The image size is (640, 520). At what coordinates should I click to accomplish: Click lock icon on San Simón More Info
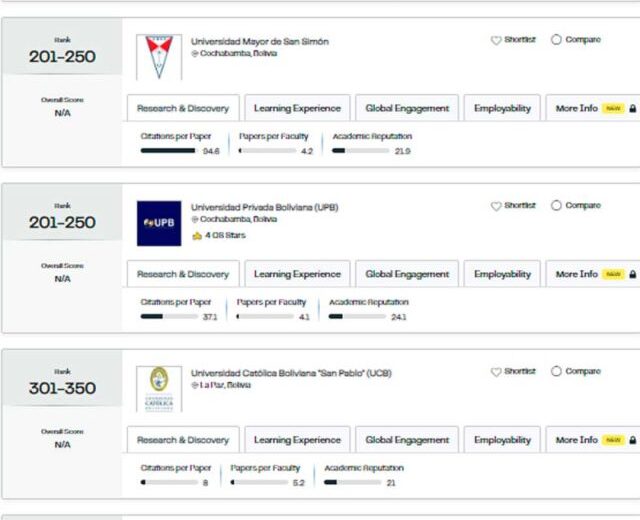point(633,109)
